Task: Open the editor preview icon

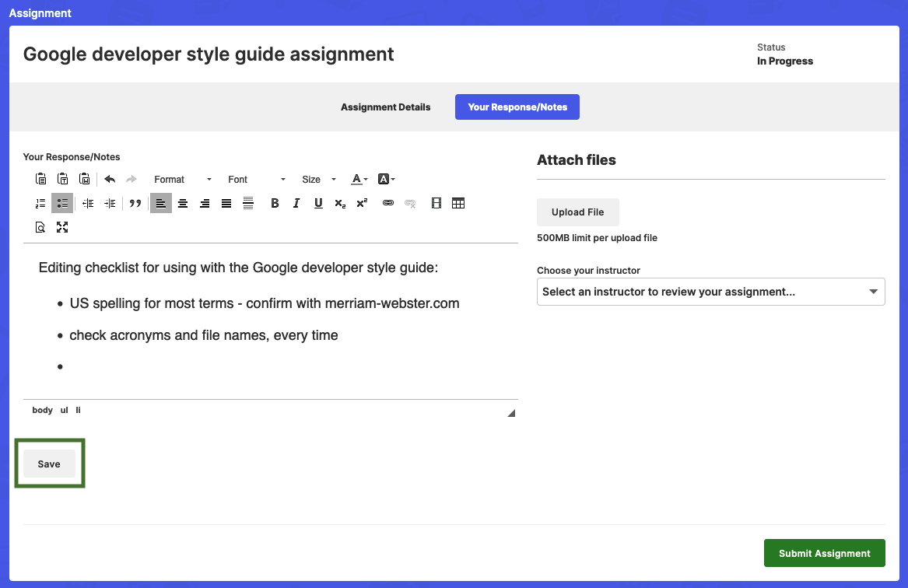Action: tap(40, 227)
